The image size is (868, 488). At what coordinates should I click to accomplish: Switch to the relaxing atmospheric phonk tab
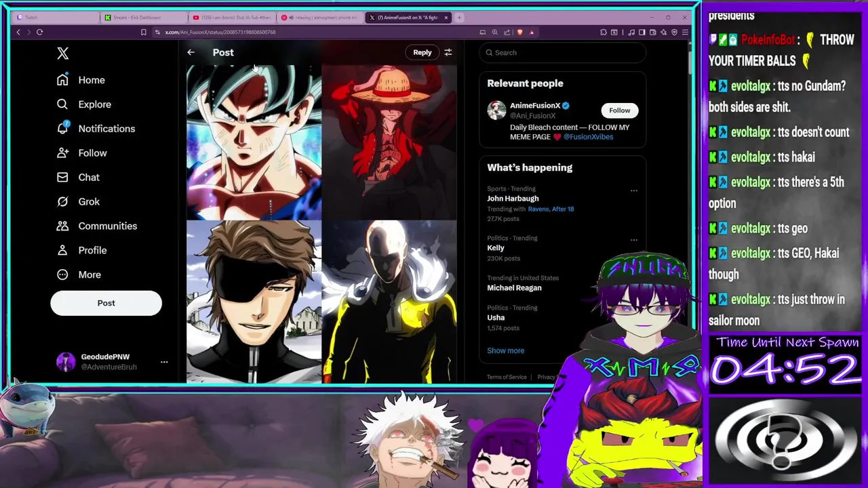pyautogui.click(x=320, y=18)
